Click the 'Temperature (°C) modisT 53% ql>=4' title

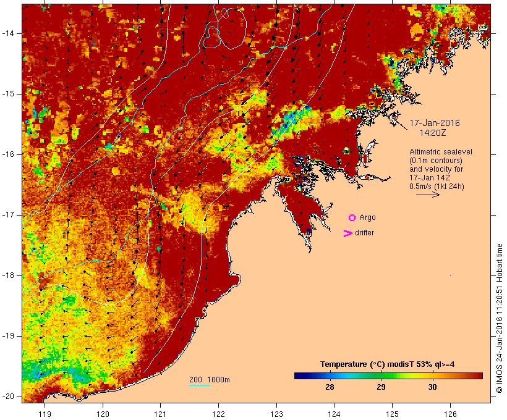point(388,364)
